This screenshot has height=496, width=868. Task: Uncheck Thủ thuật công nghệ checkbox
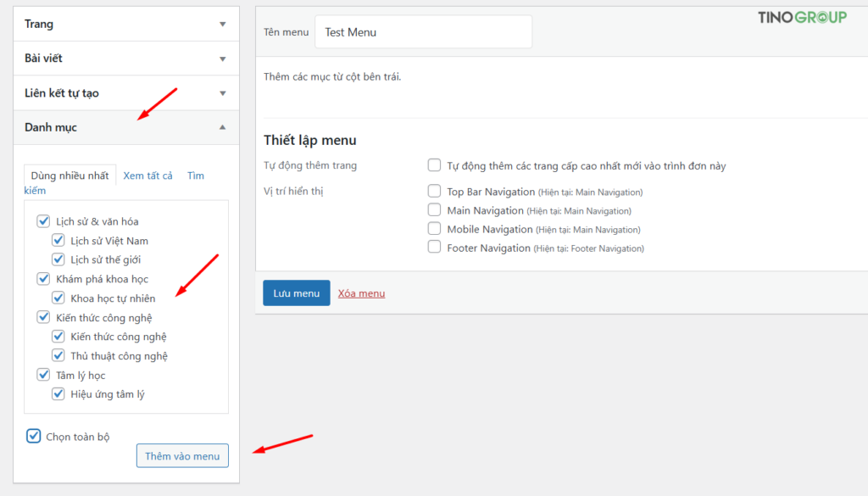(58, 355)
